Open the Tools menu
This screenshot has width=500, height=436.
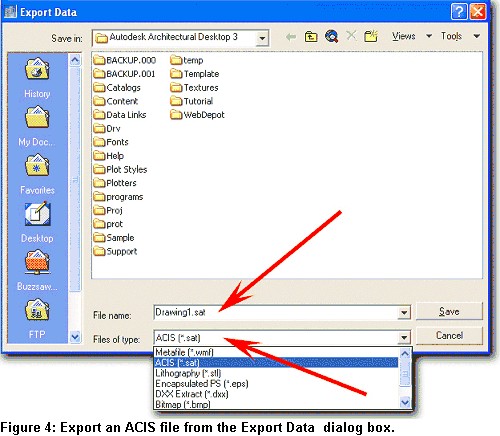[x=461, y=36]
